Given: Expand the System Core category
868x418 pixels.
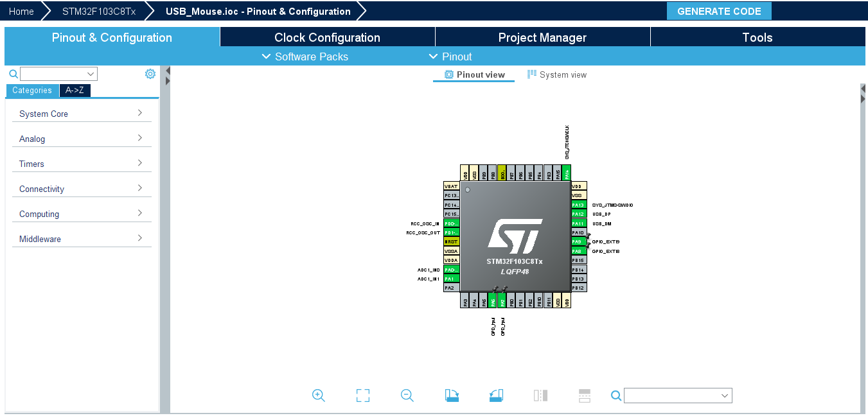Looking at the screenshot, I should point(82,114).
